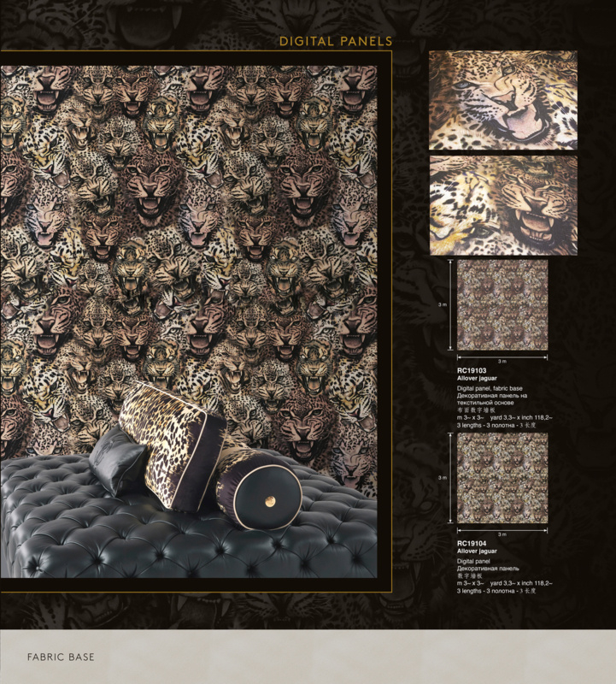616x684 pixels.
Task: Click 'Allover jaguar' name under RC19103
Action: [477, 378]
